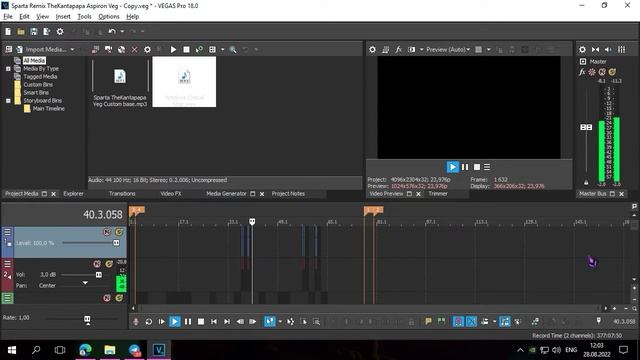
Task: Switch to the Trimmer tab
Action: pyautogui.click(x=438, y=193)
